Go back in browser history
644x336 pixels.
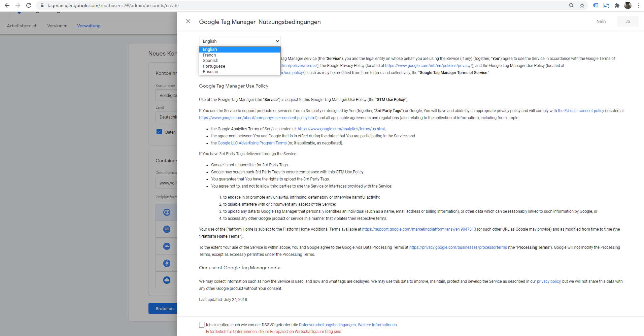click(7, 5)
